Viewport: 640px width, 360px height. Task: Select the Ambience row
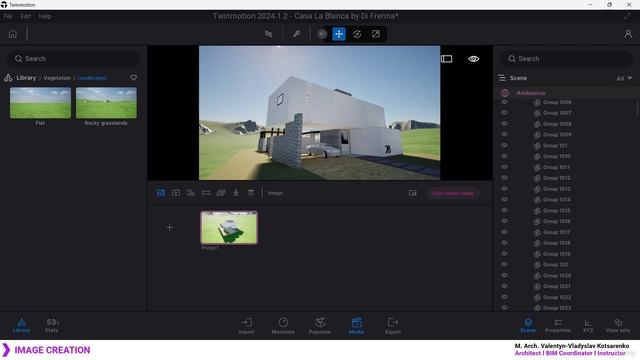click(x=567, y=93)
